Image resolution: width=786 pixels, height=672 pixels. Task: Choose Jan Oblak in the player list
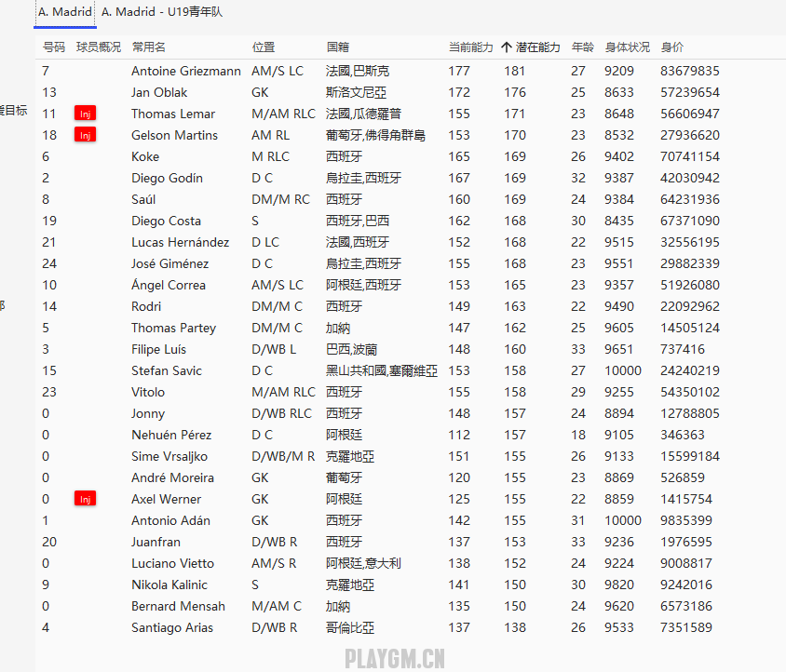pyautogui.click(x=159, y=92)
